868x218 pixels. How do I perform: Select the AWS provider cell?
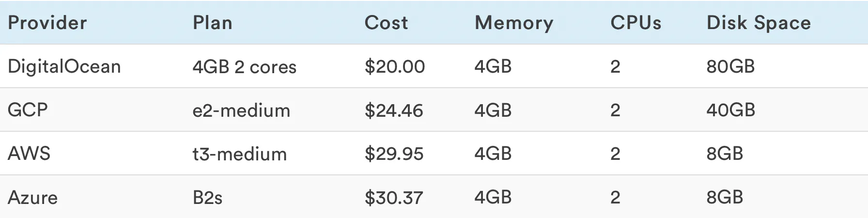coord(29,154)
